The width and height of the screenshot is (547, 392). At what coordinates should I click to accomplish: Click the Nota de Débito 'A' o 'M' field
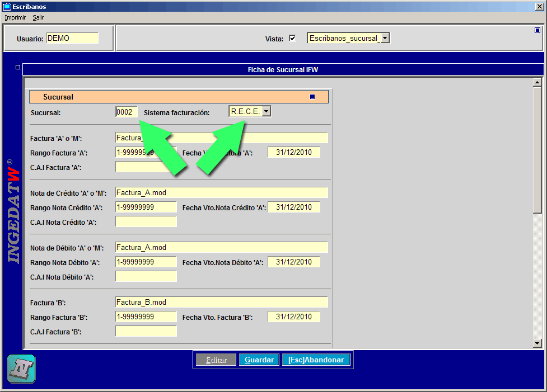(x=222, y=247)
